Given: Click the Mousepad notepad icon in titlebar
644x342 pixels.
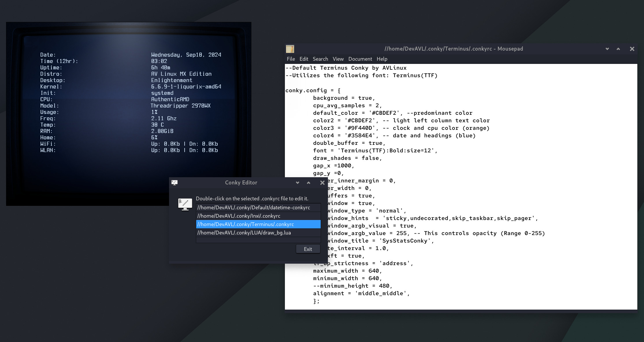Looking at the screenshot, I should pyautogui.click(x=290, y=49).
